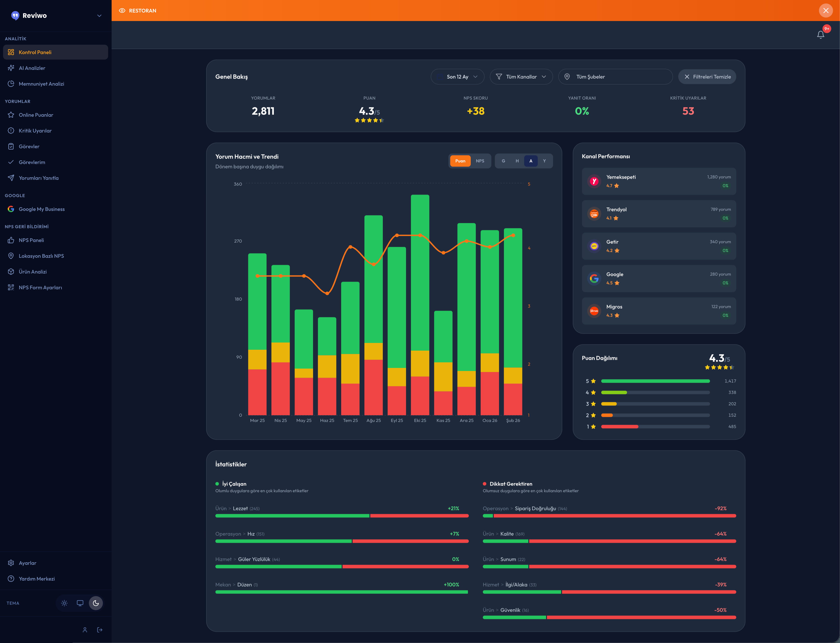
Task: Open Ayarlar gear icon
Action: click(x=11, y=563)
